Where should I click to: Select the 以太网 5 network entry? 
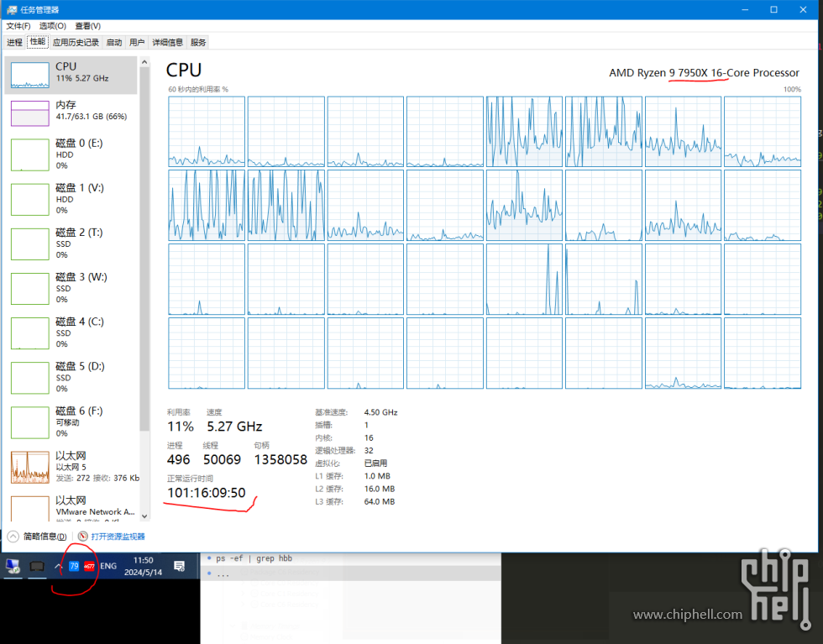[x=71, y=467]
